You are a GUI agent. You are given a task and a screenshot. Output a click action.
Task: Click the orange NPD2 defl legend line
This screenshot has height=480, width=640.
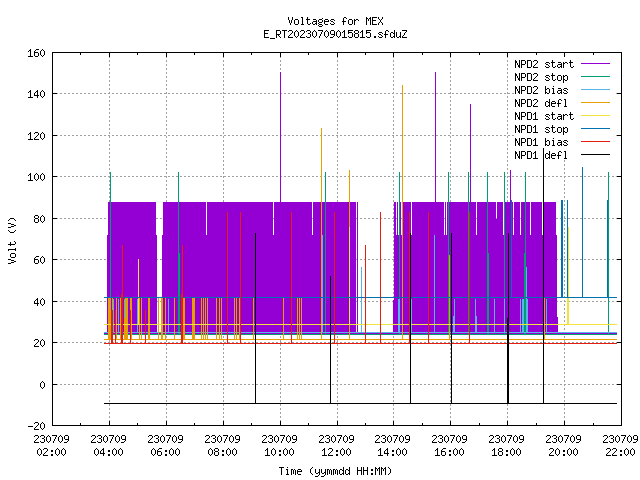tap(595, 103)
